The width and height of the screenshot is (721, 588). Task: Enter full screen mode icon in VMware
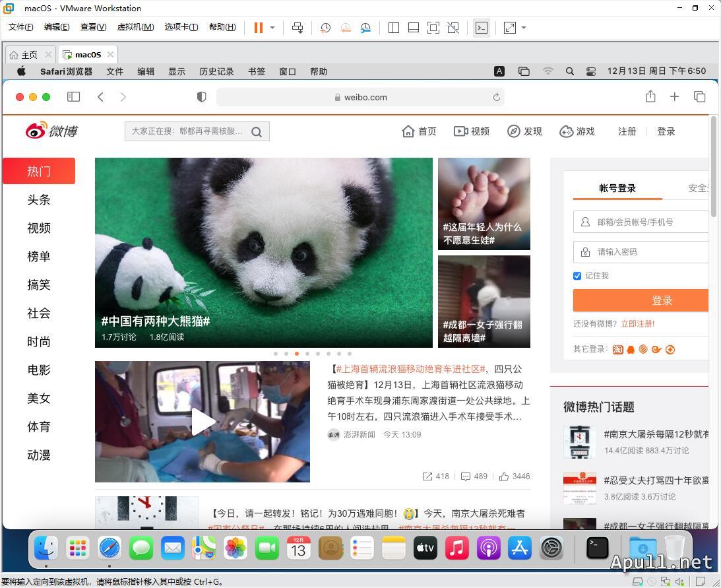[433, 28]
